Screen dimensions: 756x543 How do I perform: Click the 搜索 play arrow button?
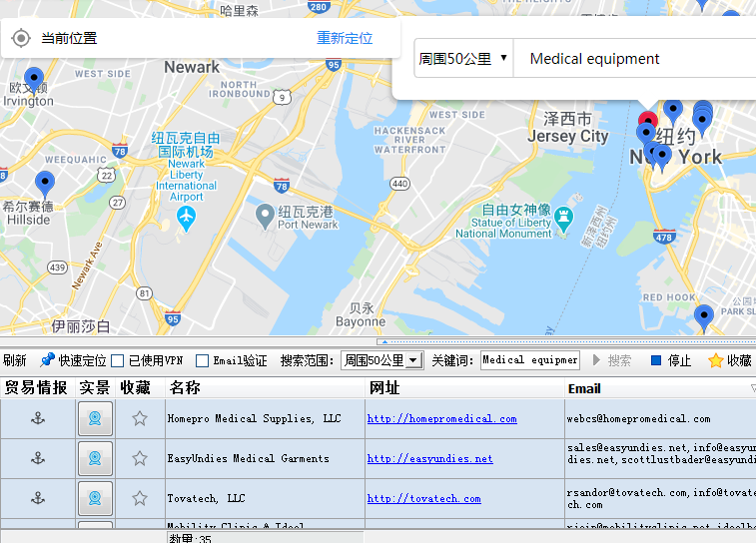pyautogui.click(x=597, y=360)
